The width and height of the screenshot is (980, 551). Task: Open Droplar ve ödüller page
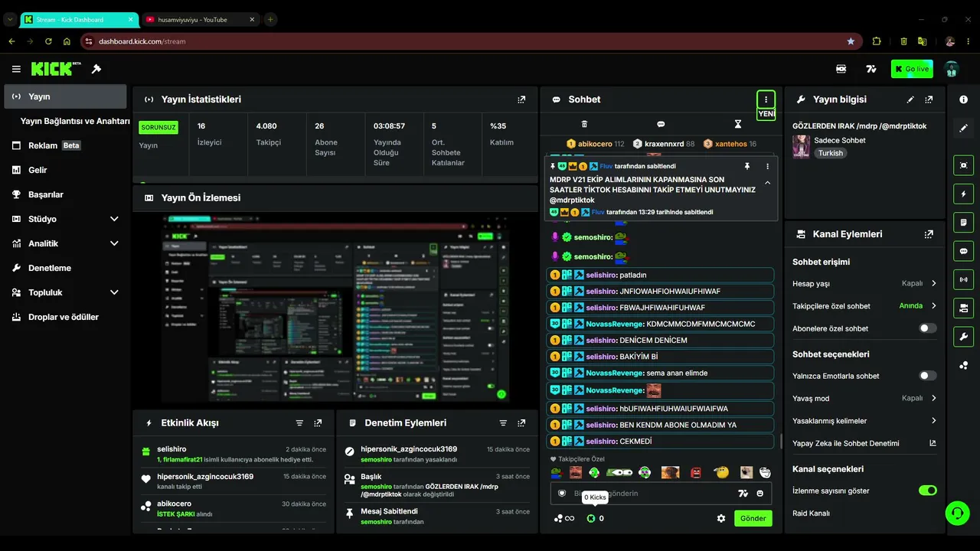pos(65,317)
